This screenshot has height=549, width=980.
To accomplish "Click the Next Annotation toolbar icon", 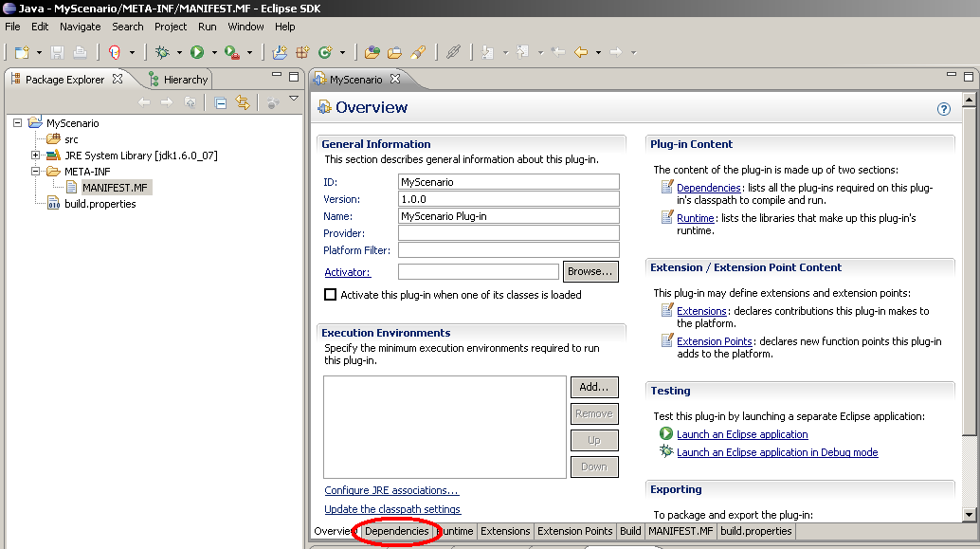I will click(489, 52).
